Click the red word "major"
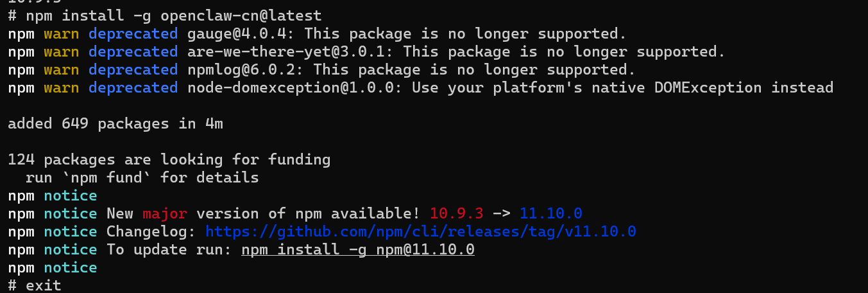The width and height of the screenshot is (868, 293). pyautogui.click(x=164, y=213)
